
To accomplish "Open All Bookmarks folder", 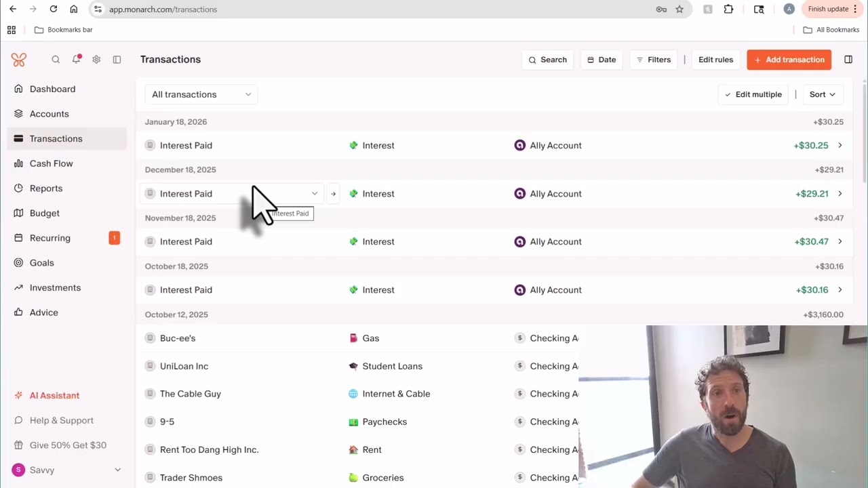I will (831, 30).
